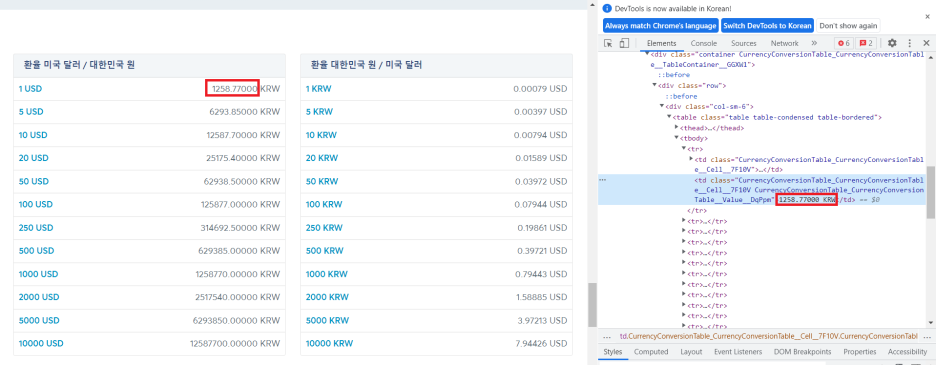Open the Event Listeners pane tab
The image size is (936, 365).
[738, 352]
